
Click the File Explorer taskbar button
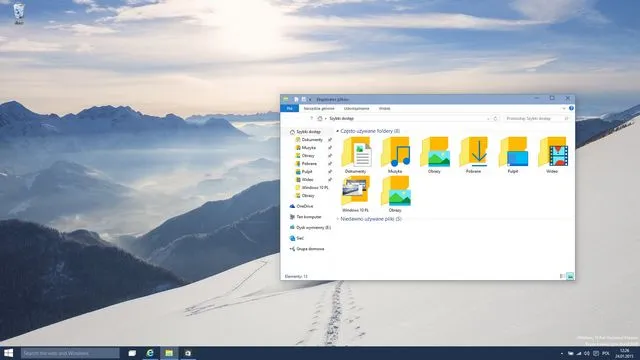[x=169, y=353]
